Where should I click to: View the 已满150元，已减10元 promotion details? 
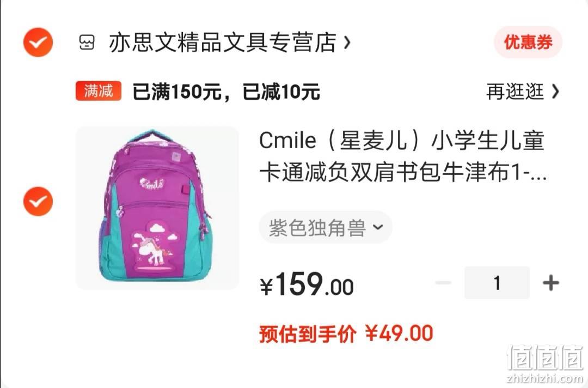[x=226, y=92]
